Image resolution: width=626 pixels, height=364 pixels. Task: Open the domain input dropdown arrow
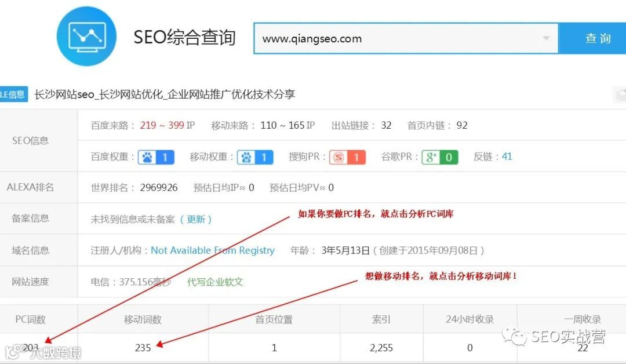[x=546, y=38]
